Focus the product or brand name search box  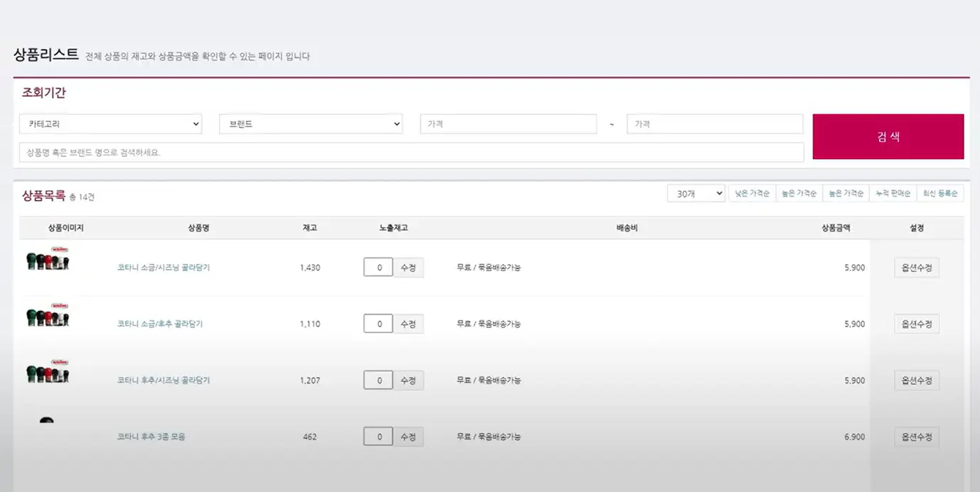[411, 153]
